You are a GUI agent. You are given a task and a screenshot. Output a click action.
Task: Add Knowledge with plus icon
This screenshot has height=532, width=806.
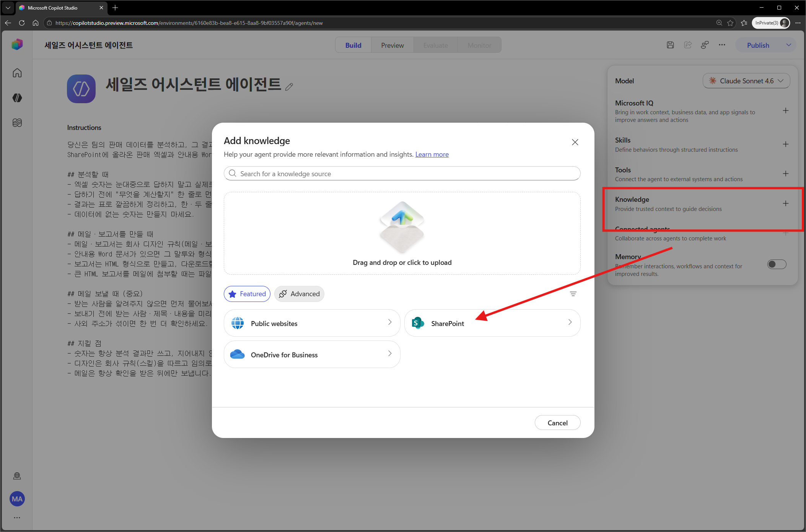click(x=785, y=203)
